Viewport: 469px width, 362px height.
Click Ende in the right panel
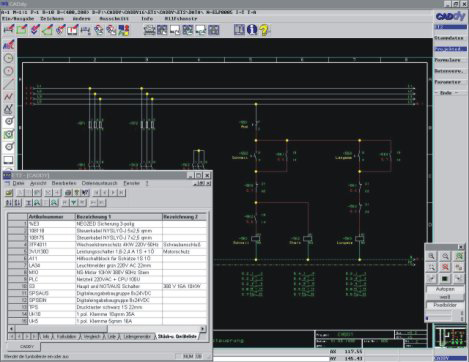pos(446,93)
